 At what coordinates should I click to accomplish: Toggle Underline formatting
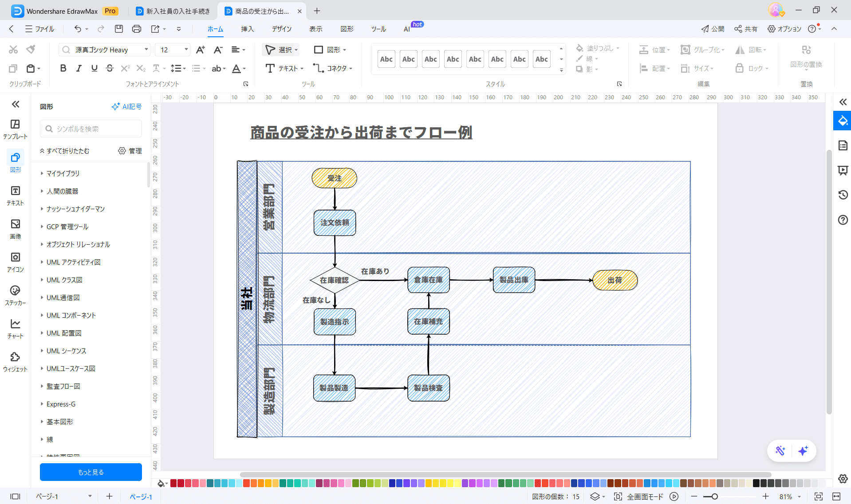[x=94, y=68]
